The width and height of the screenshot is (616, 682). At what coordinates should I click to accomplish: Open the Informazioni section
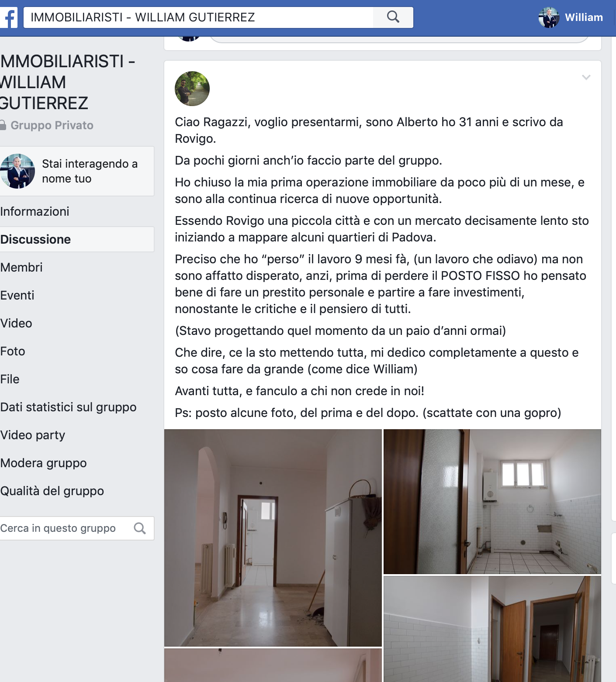tap(35, 211)
